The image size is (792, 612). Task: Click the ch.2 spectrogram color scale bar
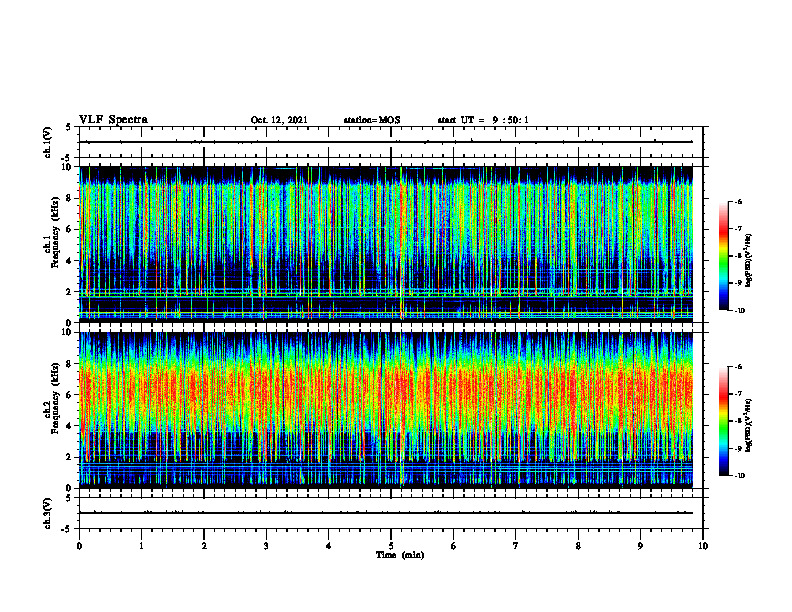pos(723,421)
